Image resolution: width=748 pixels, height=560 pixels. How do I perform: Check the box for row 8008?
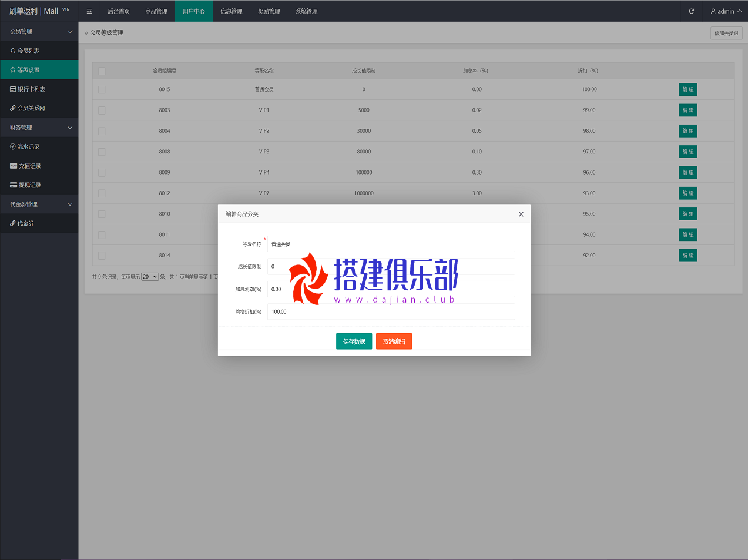[x=102, y=152]
